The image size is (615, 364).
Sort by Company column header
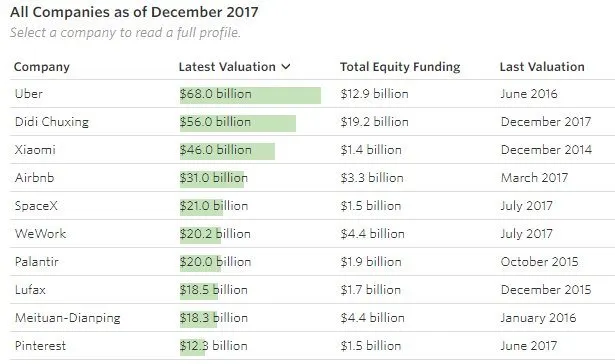tap(42, 67)
